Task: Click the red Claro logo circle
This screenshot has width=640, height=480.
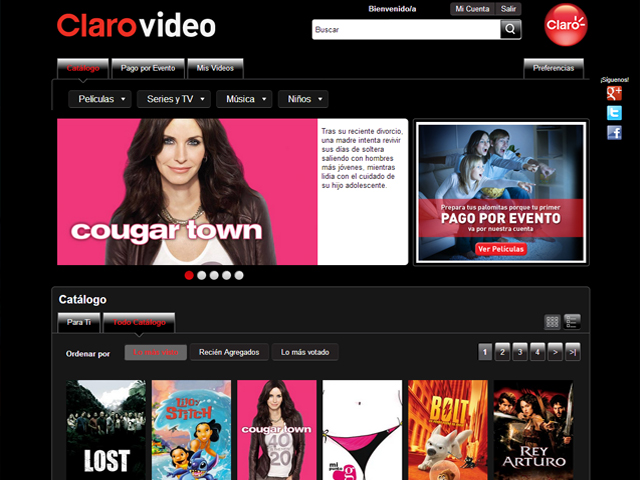Action: pyautogui.click(x=566, y=24)
